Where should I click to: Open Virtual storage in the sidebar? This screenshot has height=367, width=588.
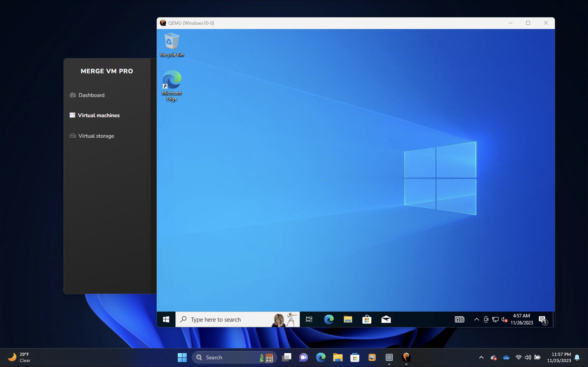pos(96,136)
